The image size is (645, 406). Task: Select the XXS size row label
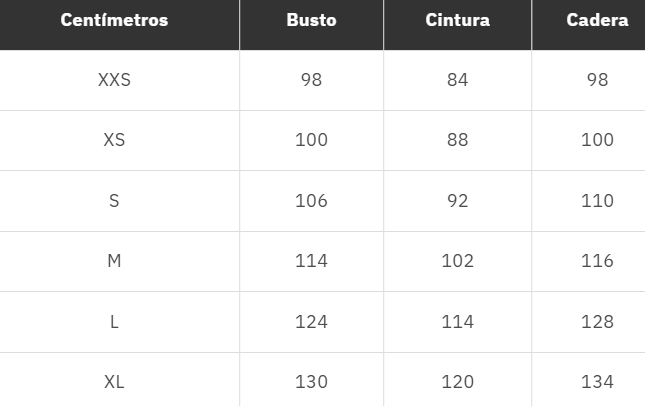114,80
